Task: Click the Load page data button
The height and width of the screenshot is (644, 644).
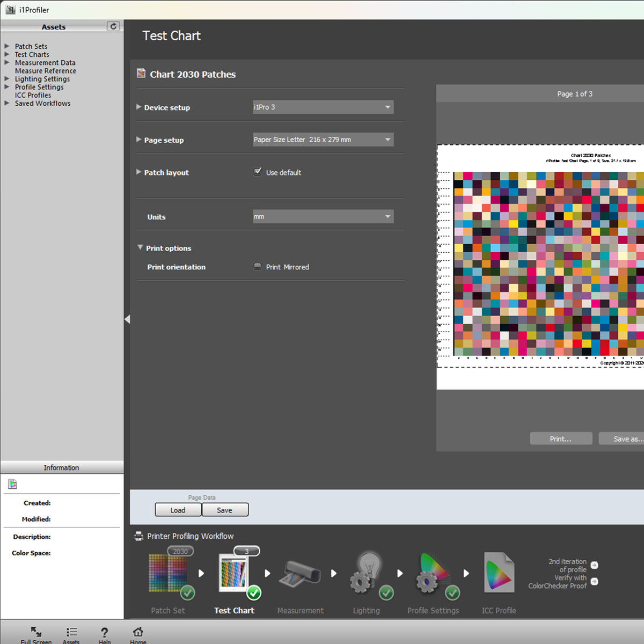Action: tap(178, 510)
